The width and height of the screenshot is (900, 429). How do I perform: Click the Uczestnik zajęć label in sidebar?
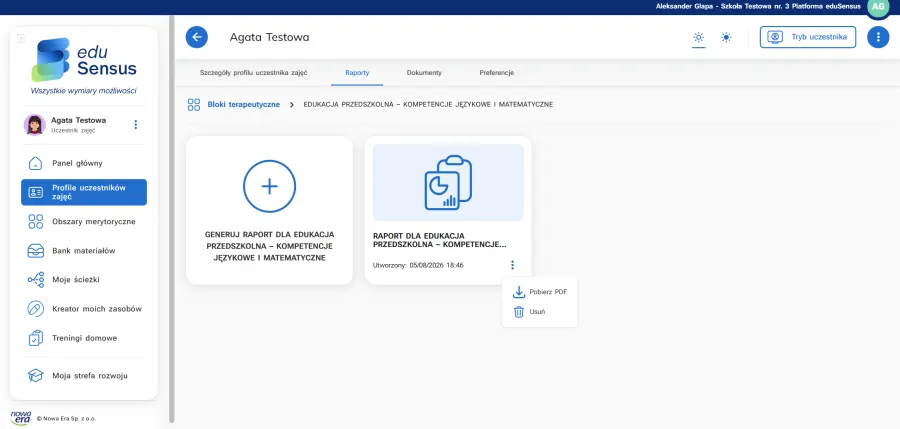coord(73,130)
